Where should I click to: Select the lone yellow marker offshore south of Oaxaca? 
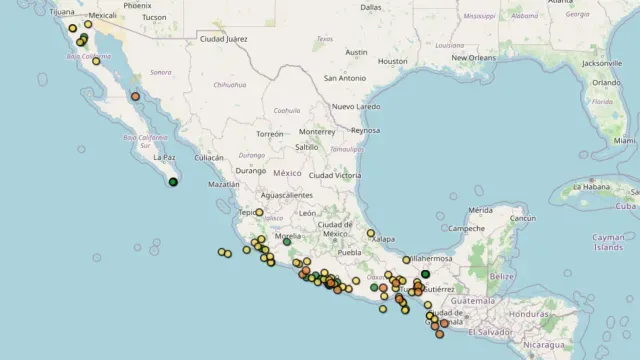pyautogui.click(x=382, y=309)
